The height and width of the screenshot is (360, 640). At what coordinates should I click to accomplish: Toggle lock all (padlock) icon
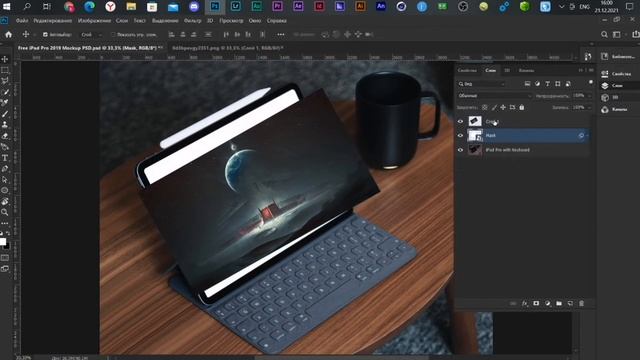(x=522, y=107)
